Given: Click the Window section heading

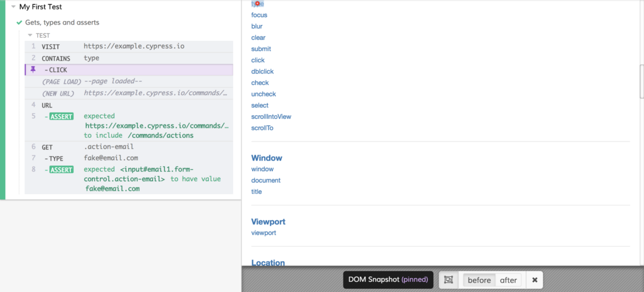Looking at the screenshot, I should click(x=267, y=158).
